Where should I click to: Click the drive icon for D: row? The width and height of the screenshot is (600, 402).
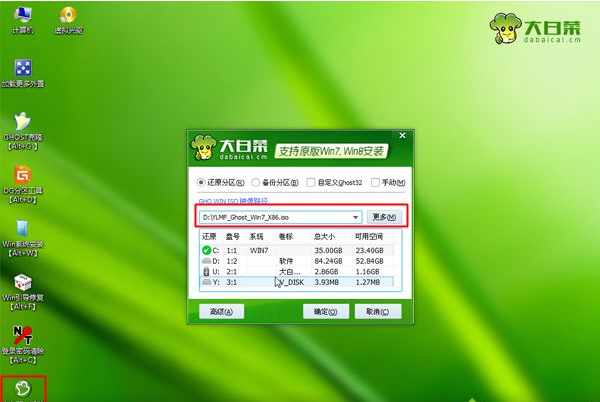pyautogui.click(x=206, y=261)
